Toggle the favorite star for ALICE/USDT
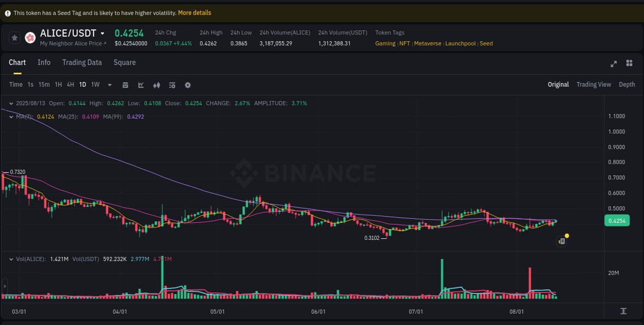The height and width of the screenshot is (325, 644). (x=14, y=37)
